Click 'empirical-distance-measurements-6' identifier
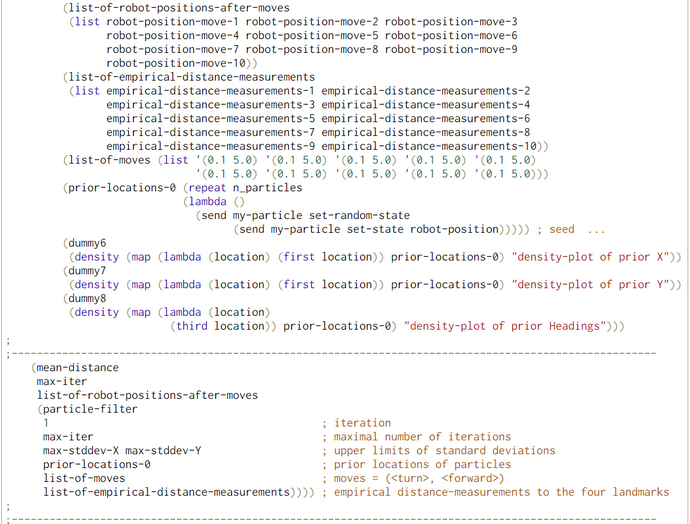 426,118
